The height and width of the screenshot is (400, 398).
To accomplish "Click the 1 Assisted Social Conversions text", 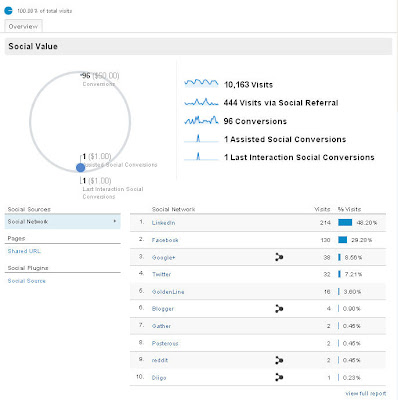I will tap(285, 139).
